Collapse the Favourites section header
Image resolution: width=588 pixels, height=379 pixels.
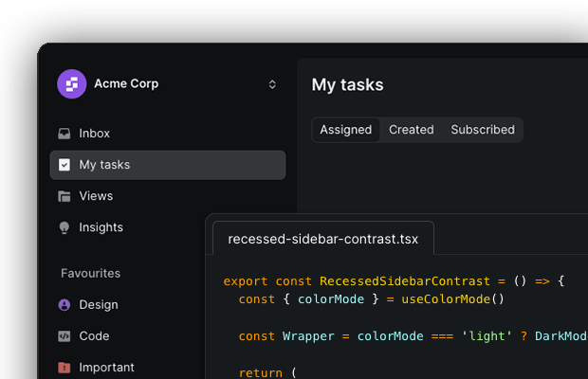click(90, 273)
